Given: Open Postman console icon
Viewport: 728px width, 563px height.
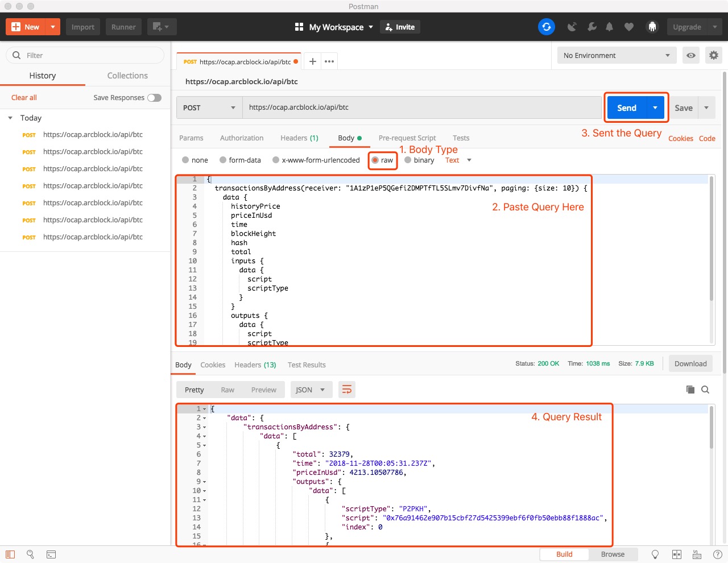Looking at the screenshot, I should (x=51, y=554).
